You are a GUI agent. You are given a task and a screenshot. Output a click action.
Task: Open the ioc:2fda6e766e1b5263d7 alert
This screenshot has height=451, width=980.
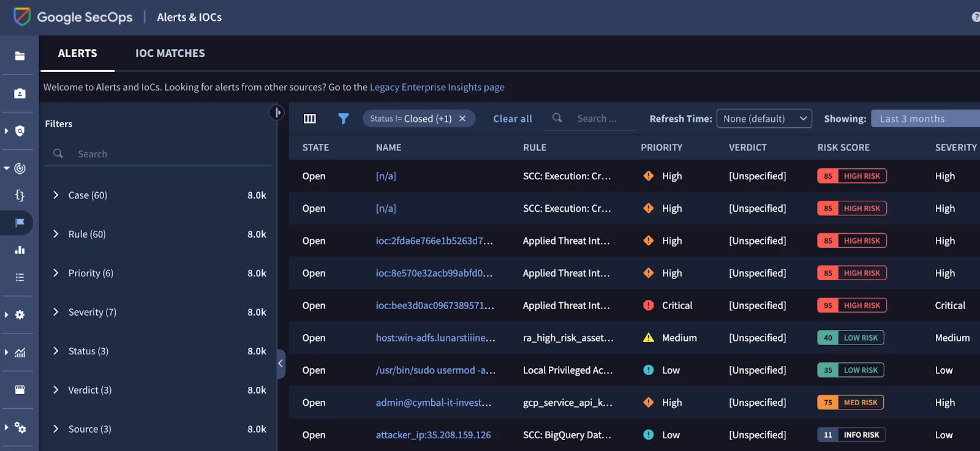coord(434,240)
